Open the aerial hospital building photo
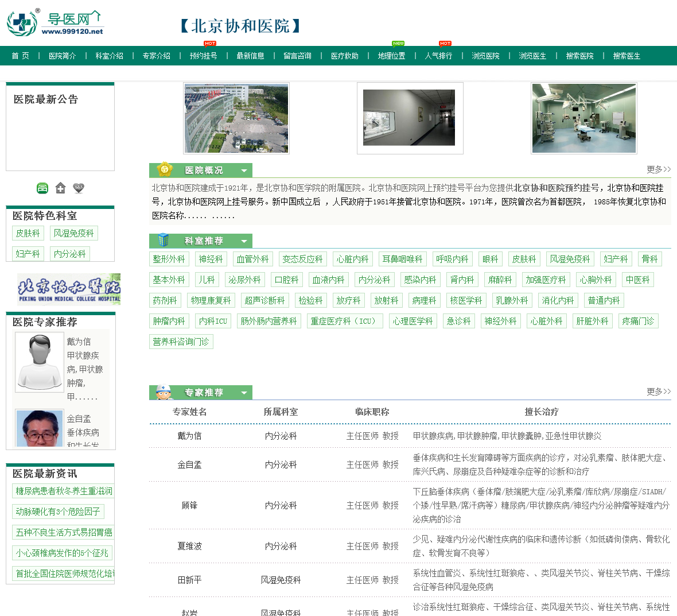 pyautogui.click(x=236, y=118)
